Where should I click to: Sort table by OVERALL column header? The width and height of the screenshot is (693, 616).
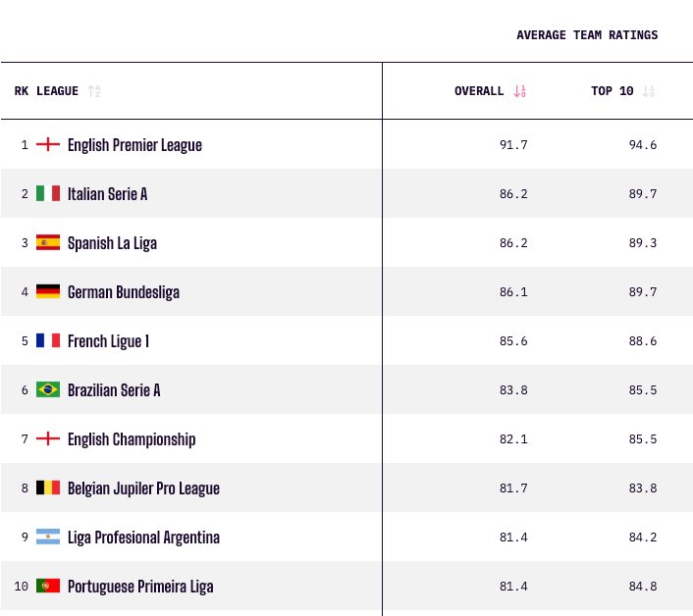(479, 91)
